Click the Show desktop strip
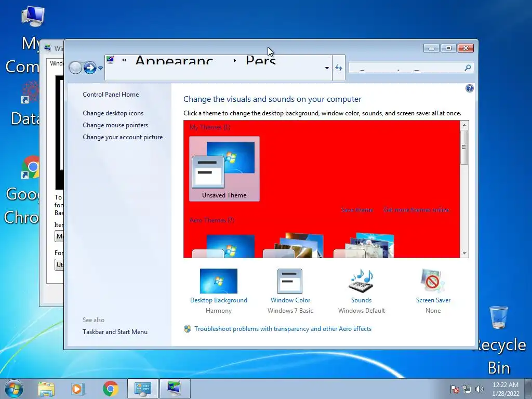This screenshot has height=399, width=532. (528, 389)
